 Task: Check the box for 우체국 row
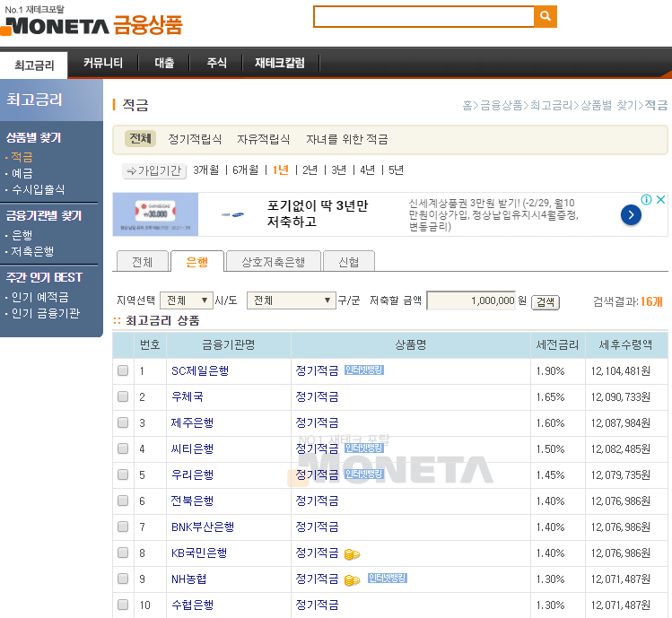click(x=123, y=396)
